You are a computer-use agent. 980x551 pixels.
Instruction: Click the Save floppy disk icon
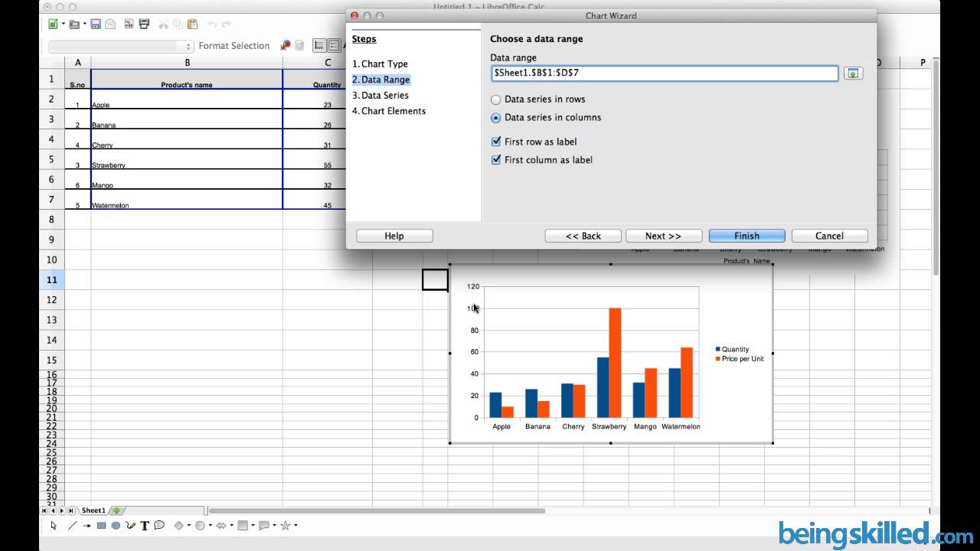pos(96,24)
